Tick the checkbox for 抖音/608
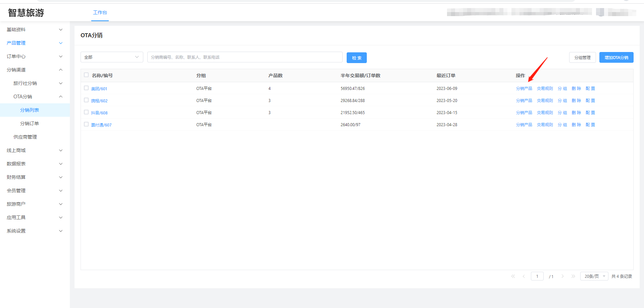Viewport: 644px width, 308px height. pos(86,112)
